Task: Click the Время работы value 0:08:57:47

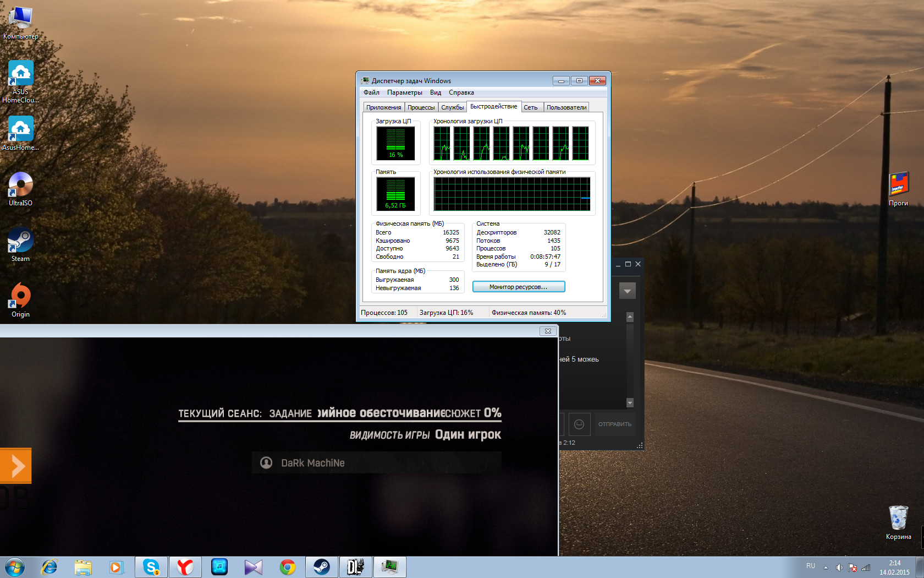Action: (x=546, y=257)
